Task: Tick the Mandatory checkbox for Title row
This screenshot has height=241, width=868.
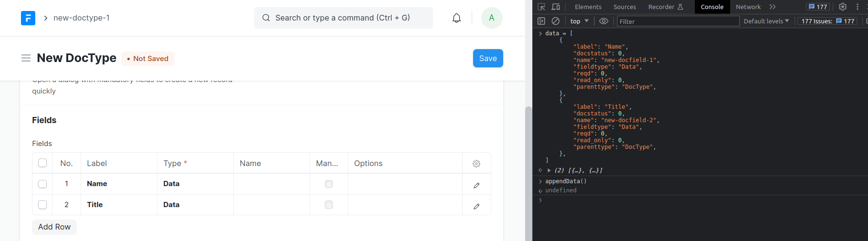Action: tap(329, 205)
